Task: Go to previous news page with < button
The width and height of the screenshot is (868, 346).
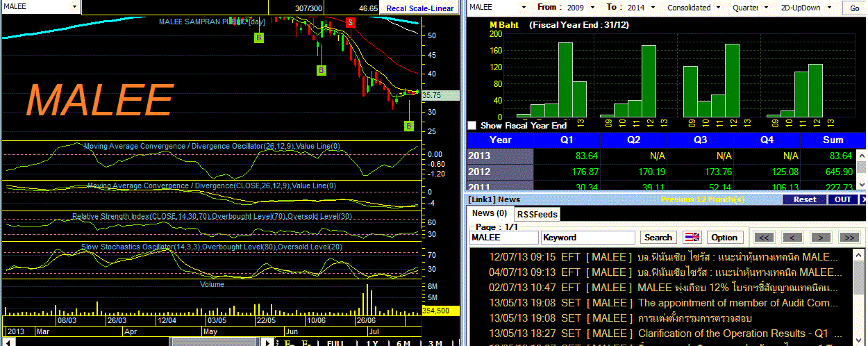Action: click(794, 237)
